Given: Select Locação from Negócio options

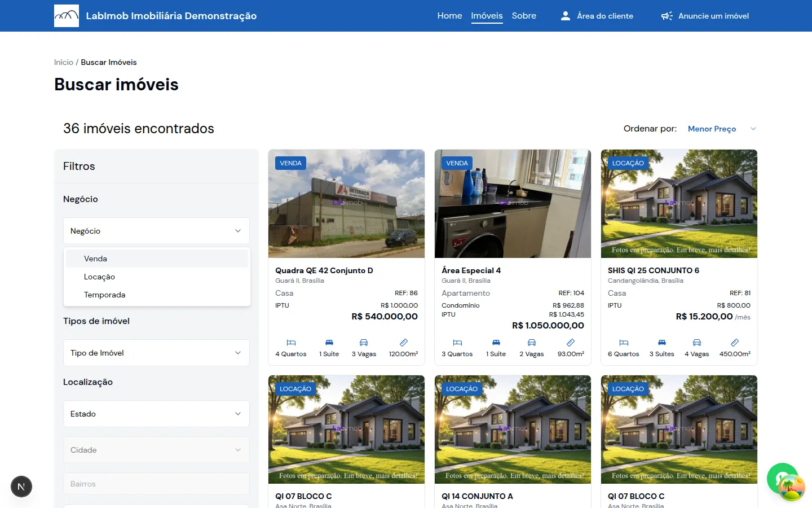Looking at the screenshot, I should tap(157, 277).
